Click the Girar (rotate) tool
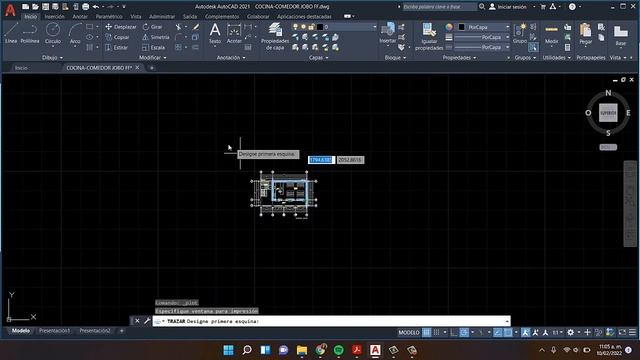640x360 pixels. pos(152,27)
